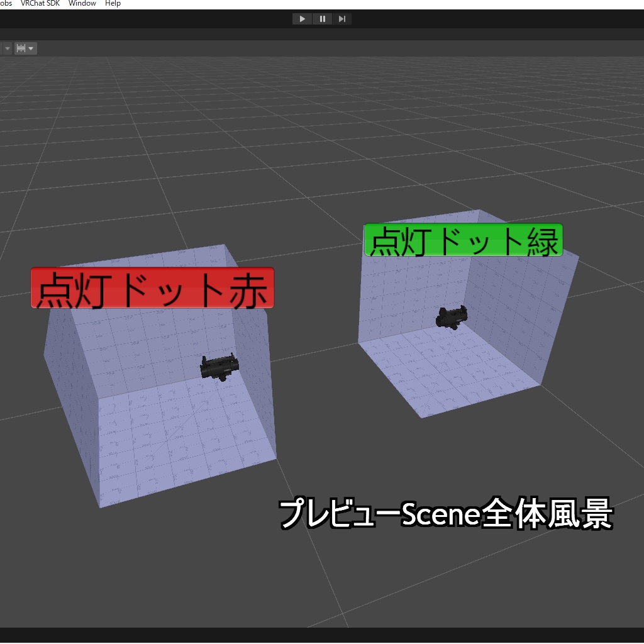Toggle the scene grid visibility icon
This screenshot has width=644, height=644.
click(21, 48)
